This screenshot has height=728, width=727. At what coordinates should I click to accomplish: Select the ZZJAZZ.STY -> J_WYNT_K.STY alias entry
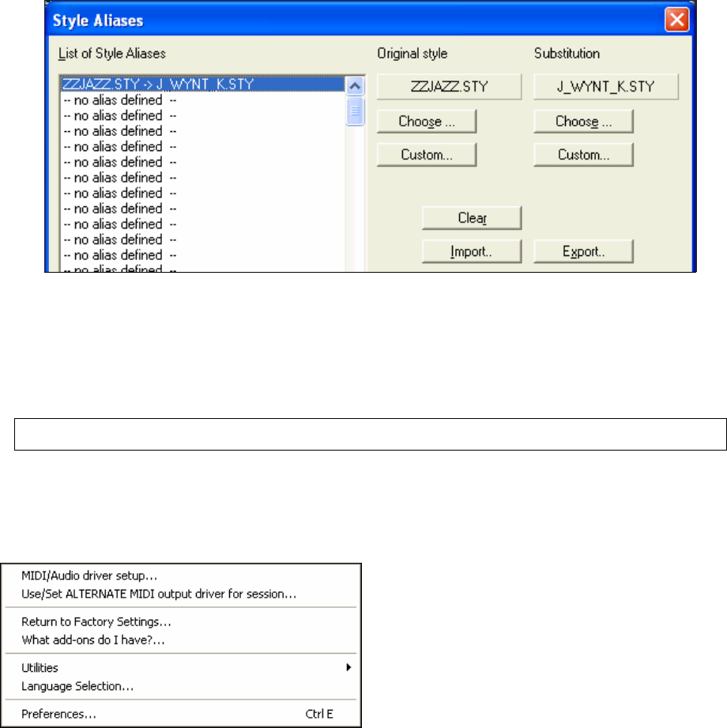[203, 84]
